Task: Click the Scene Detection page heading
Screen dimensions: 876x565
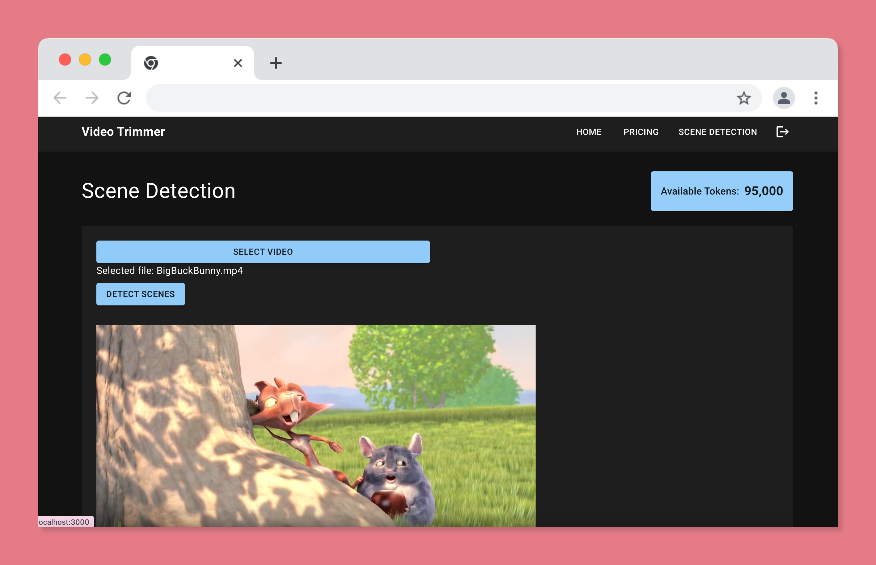Action: (158, 191)
